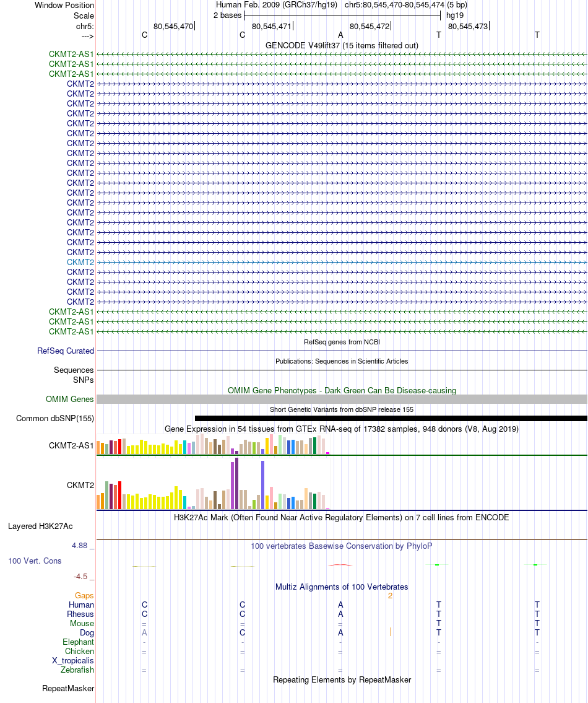Click the Chicken species label
588x703 pixels.
pyautogui.click(x=79, y=652)
